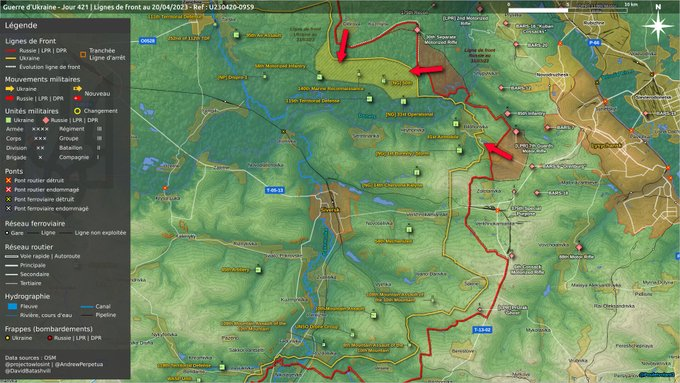Click the Russian strike dot in legend
This screenshot has width=680, height=383.
[50, 338]
